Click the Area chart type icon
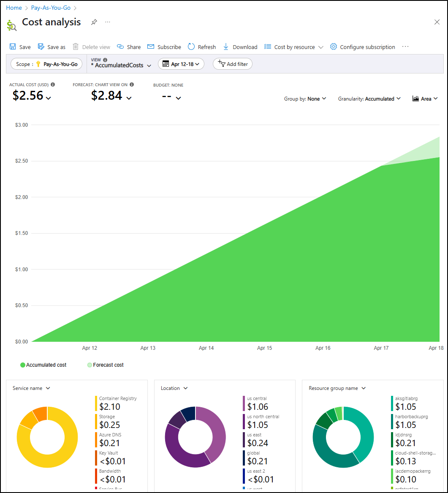This screenshot has width=448, height=493. [415, 99]
